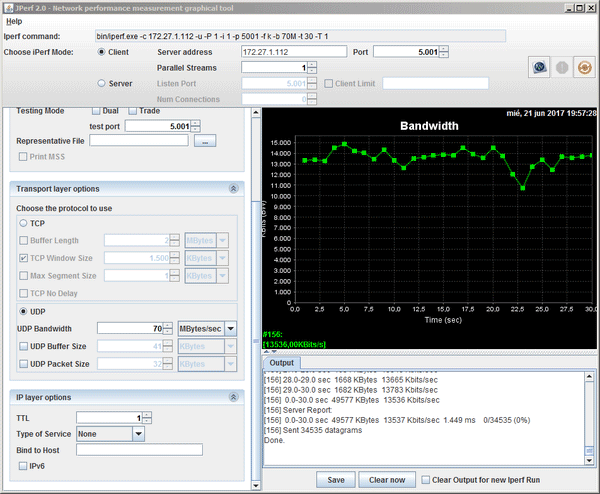This screenshot has width=600, height=494.
Task: Click the Stop IPerf icon button
Action: pyautogui.click(x=561, y=67)
